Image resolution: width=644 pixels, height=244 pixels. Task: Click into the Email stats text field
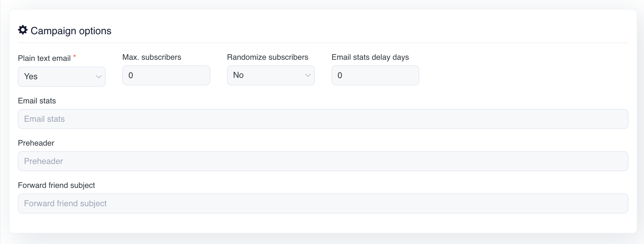click(323, 119)
